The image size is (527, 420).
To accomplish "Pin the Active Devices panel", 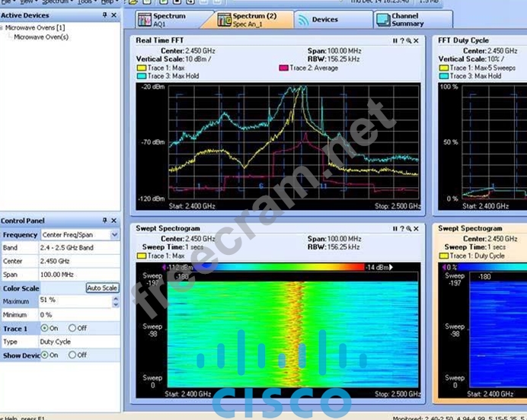I will [105, 15].
